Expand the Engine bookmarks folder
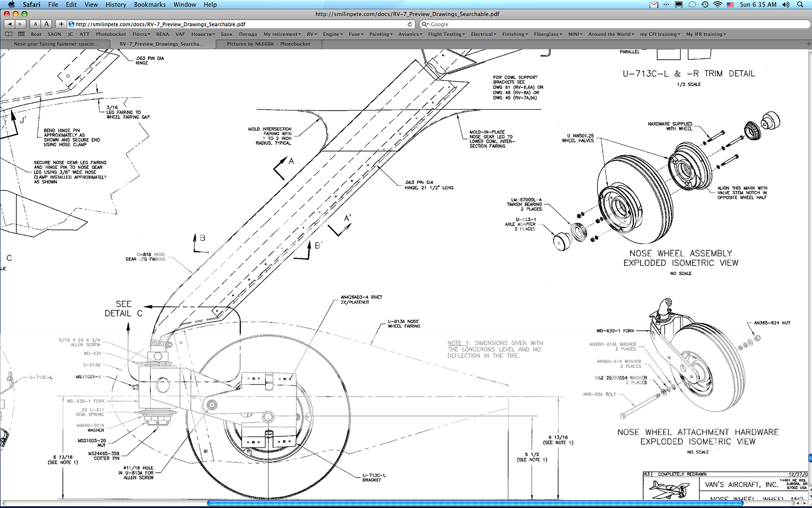The image size is (812, 508). pos(332,34)
